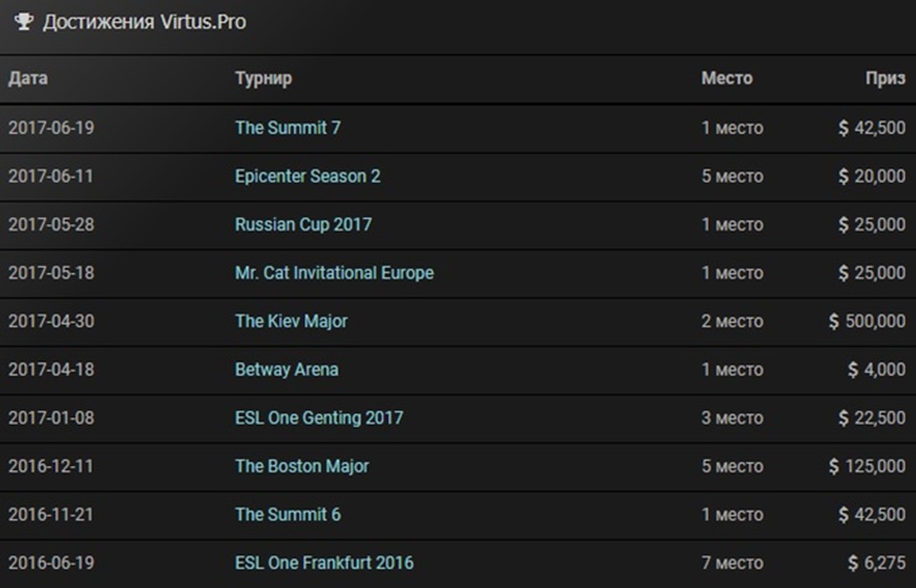The width and height of the screenshot is (916, 588).
Task: Open The Summit 6 tournament link
Action: pos(287,515)
